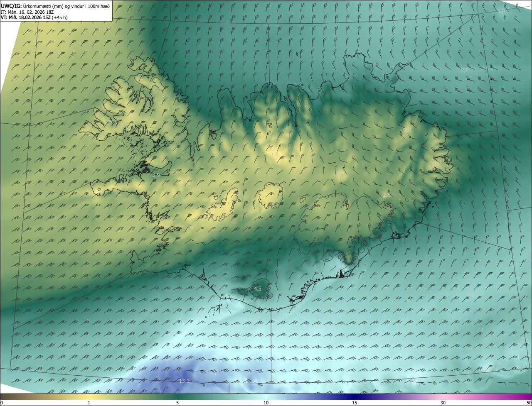This screenshot has width=532, height=406.
Task: Click the "UWC/IG: Úrkomumætti (mm)" title line
Action: 55,6
